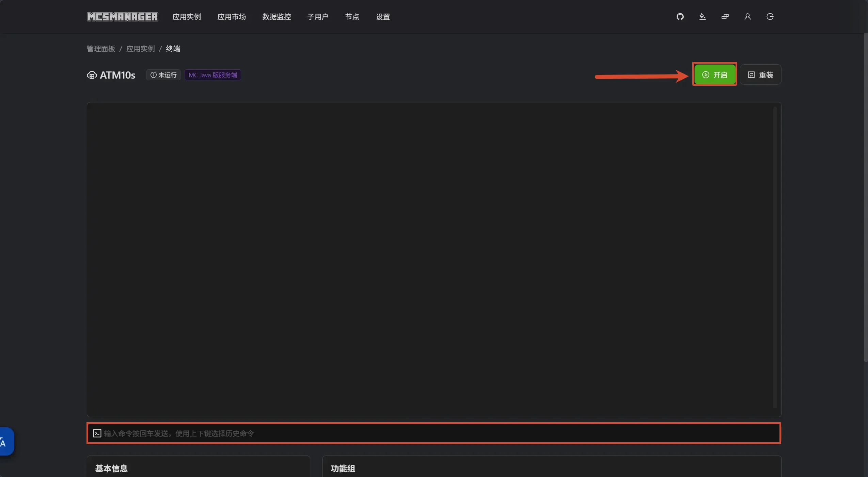Image resolution: width=868 pixels, height=477 pixels.
Task: Click the 终端 breadcrumb
Action: [x=173, y=49]
